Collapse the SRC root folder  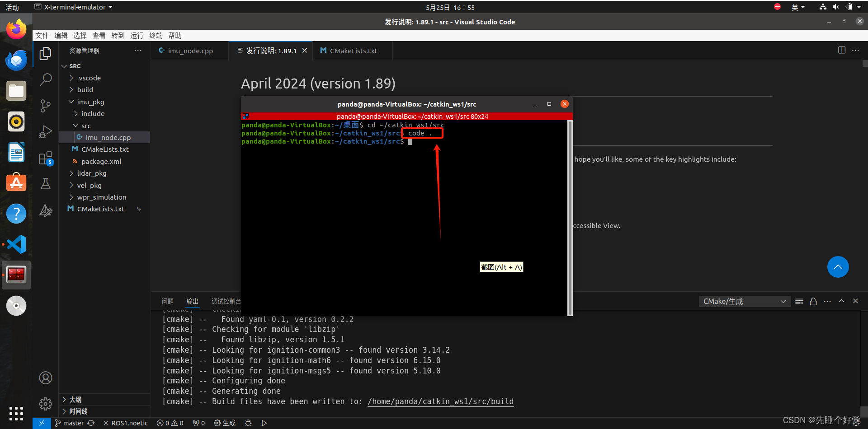[x=104, y=66]
